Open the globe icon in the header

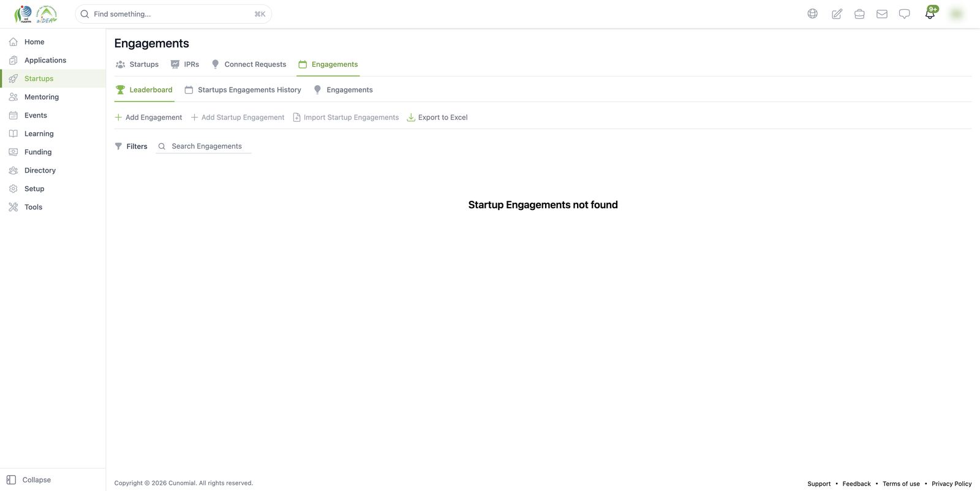tap(812, 13)
